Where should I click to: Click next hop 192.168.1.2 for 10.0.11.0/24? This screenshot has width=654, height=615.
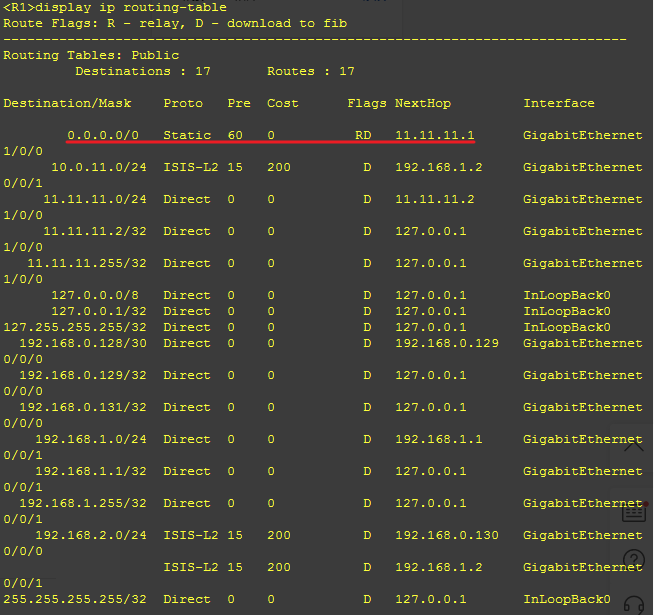(x=439, y=167)
